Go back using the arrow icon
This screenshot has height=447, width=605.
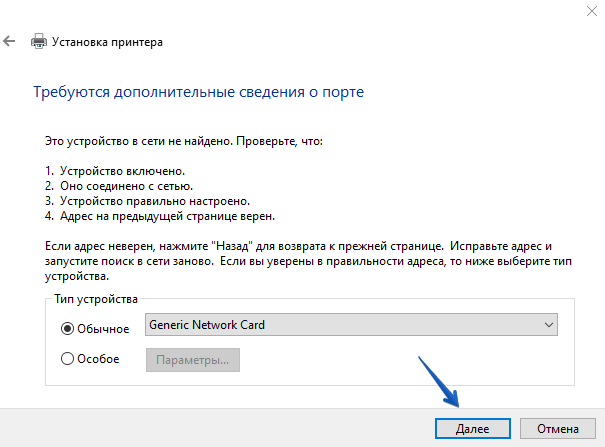pyautogui.click(x=9, y=42)
